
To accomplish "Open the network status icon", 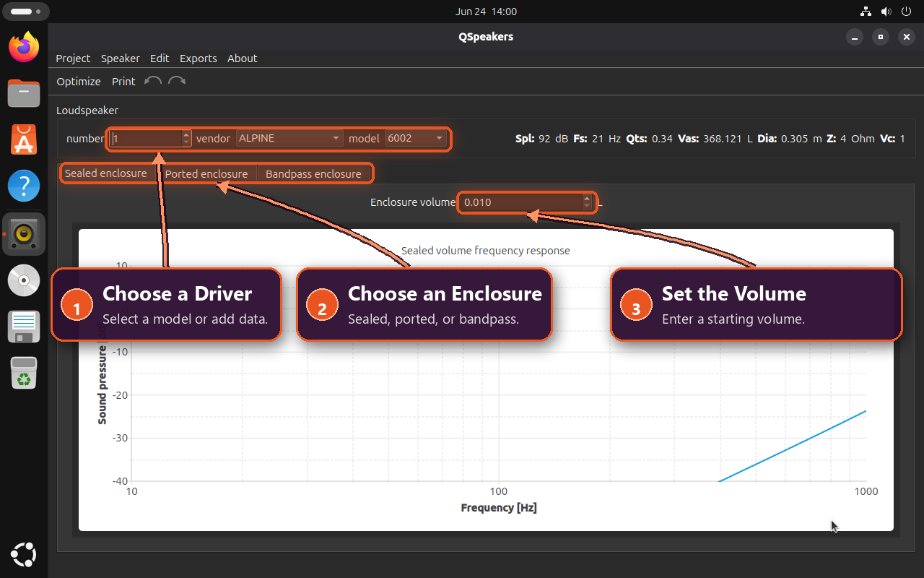I will coord(866,12).
